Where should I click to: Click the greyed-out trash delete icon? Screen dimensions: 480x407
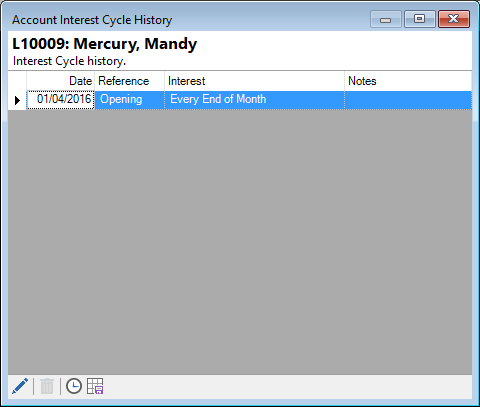47,386
